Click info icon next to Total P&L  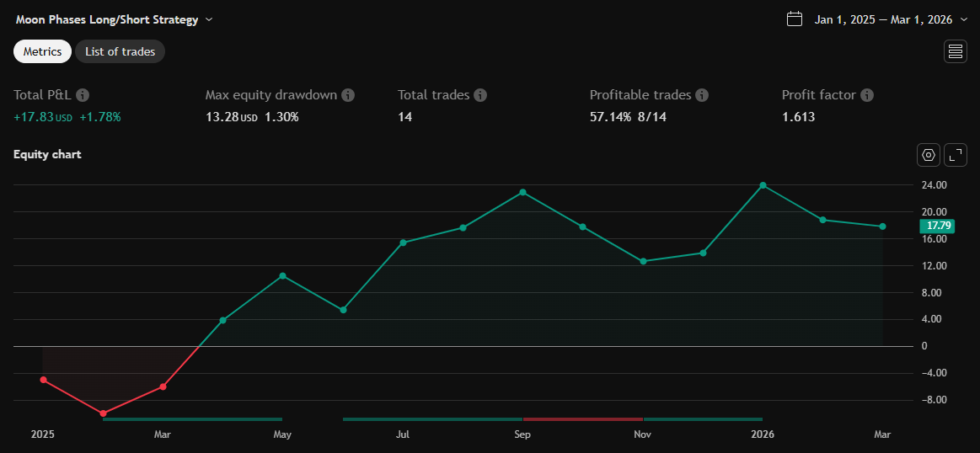point(83,95)
